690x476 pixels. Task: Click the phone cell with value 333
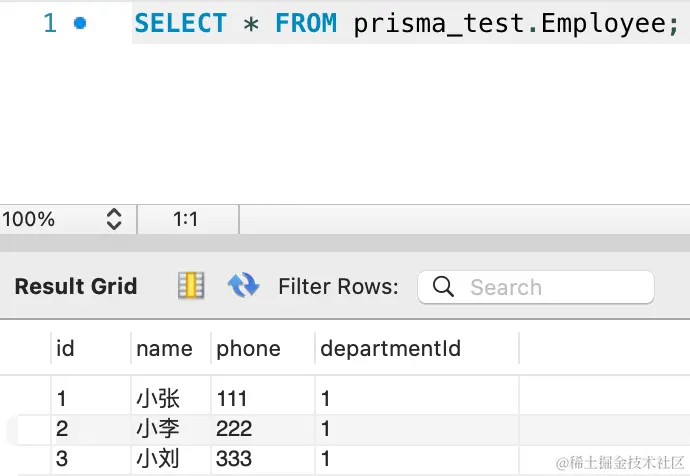[x=234, y=459]
